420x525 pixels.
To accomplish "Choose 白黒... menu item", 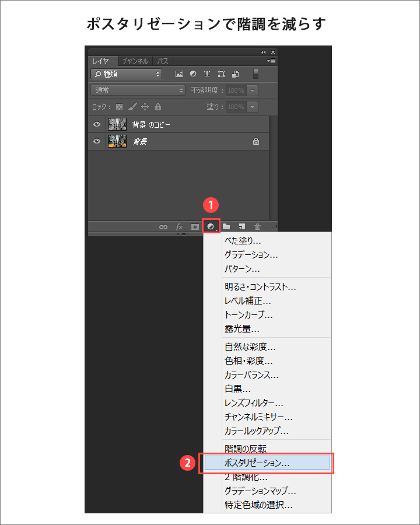I will coord(267,389).
